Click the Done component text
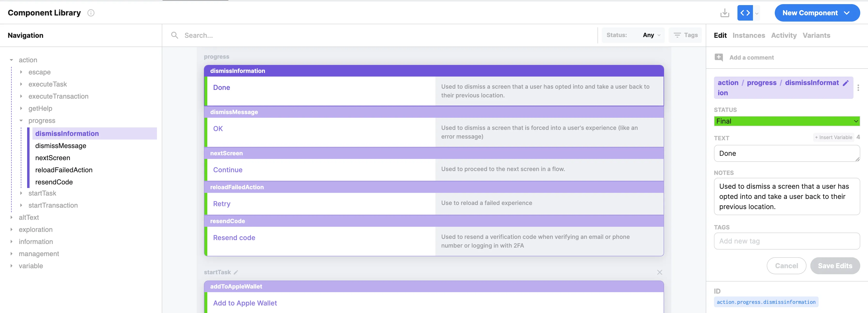Image resolution: width=868 pixels, height=313 pixels. [x=221, y=88]
